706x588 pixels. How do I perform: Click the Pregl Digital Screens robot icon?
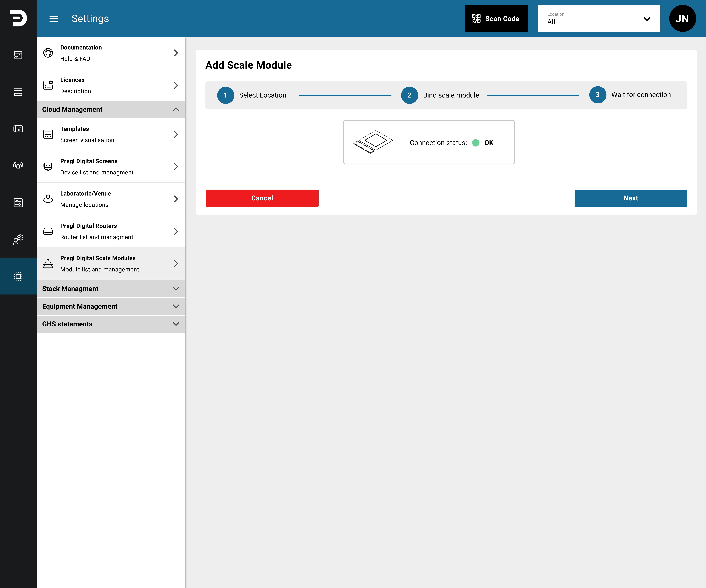point(48,166)
